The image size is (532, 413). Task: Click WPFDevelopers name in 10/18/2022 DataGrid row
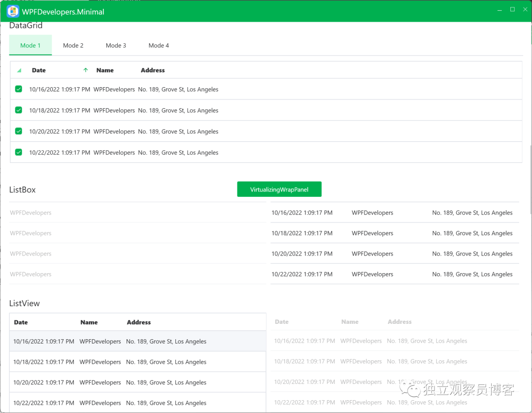(114, 110)
